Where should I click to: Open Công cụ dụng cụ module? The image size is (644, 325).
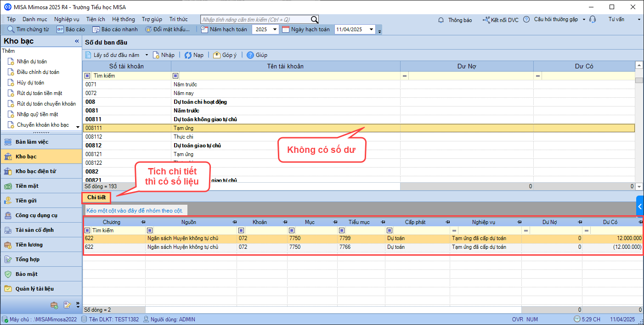pos(41,215)
